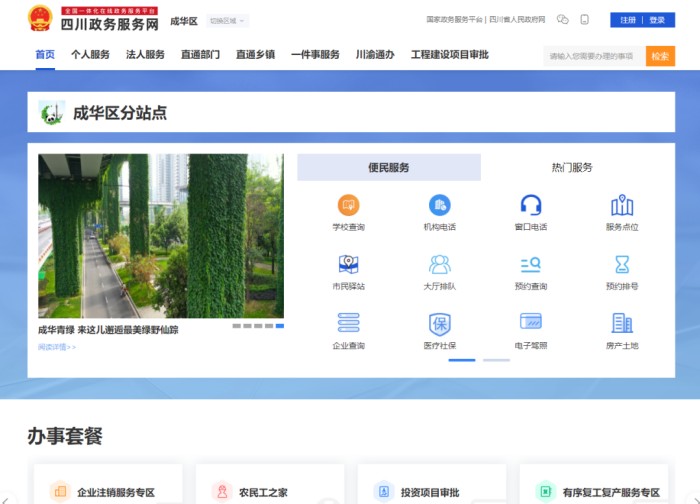Viewport: 700px width, 504px height.
Task: Open the 企业注销服务专区 package card
Action: [108, 491]
